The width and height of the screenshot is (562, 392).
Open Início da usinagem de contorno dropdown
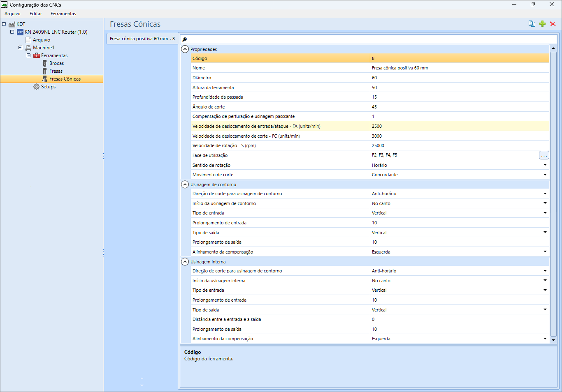[545, 203]
